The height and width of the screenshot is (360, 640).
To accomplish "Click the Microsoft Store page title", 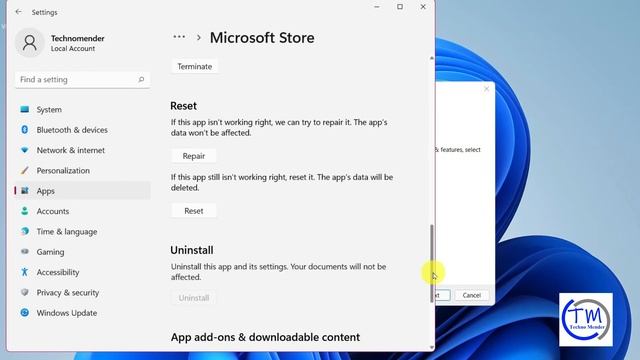I will (262, 38).
